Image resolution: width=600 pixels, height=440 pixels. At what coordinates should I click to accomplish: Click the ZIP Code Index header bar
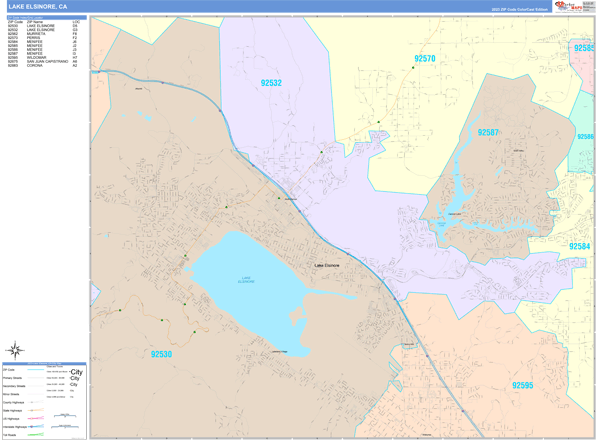[x=47, y=18]
